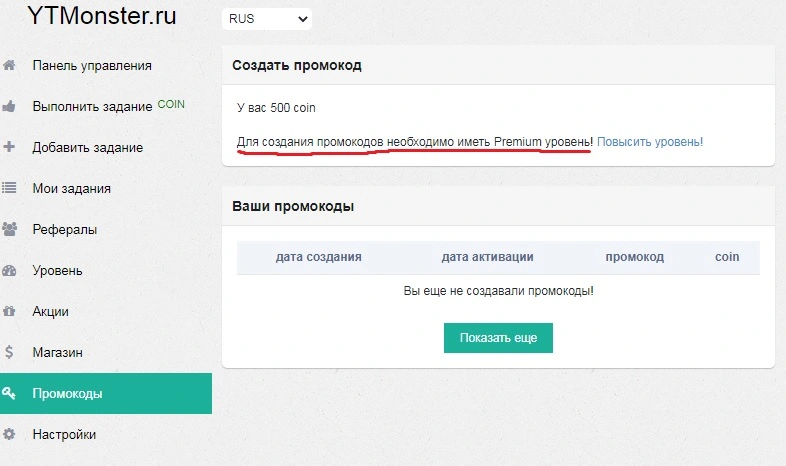
Task: Click the people icon beside Рефералы
Action: coord(10,229)
